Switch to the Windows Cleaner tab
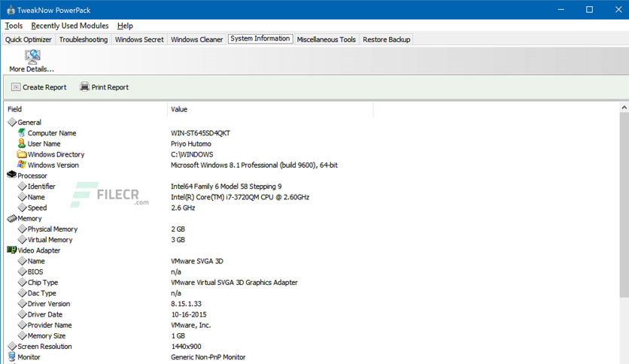629x364 pixels. (196, 39)
